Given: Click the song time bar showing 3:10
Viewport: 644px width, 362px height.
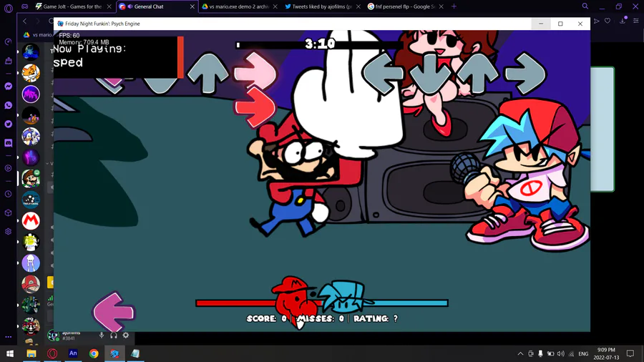Looking at the screenshot, I should click(318, 45).
